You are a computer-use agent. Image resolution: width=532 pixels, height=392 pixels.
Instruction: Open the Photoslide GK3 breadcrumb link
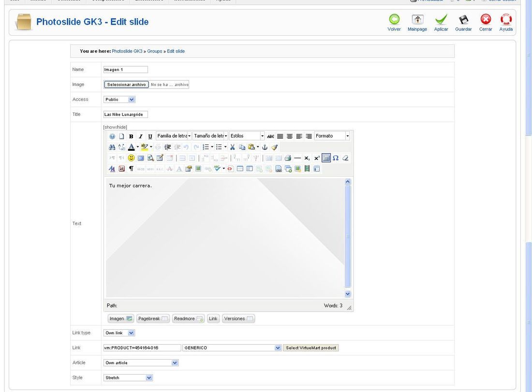click(127, 51)
